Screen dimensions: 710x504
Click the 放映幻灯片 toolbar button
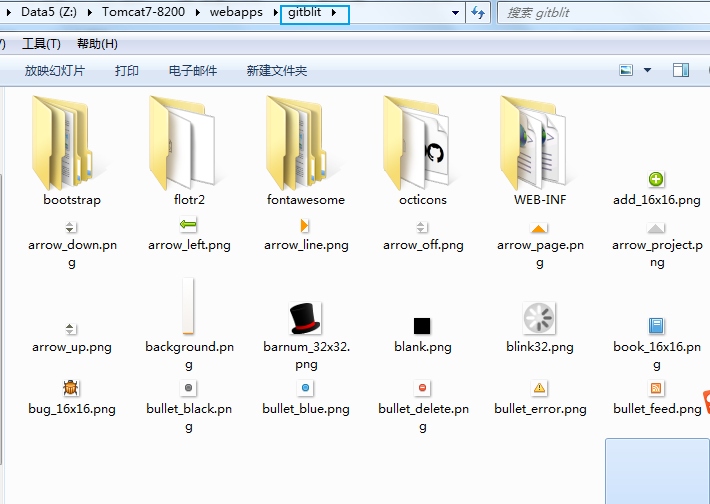(54, 71)
